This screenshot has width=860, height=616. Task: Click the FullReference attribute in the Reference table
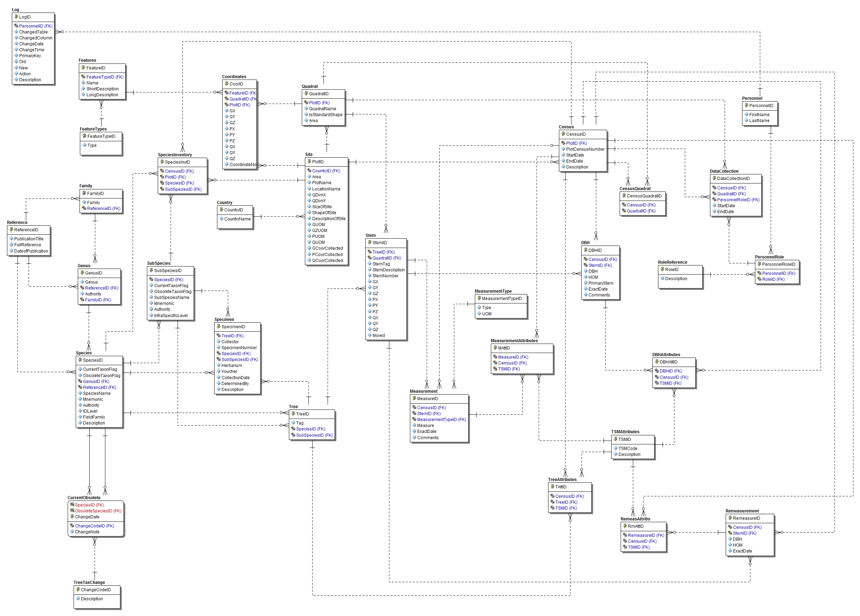coord(27,245)
